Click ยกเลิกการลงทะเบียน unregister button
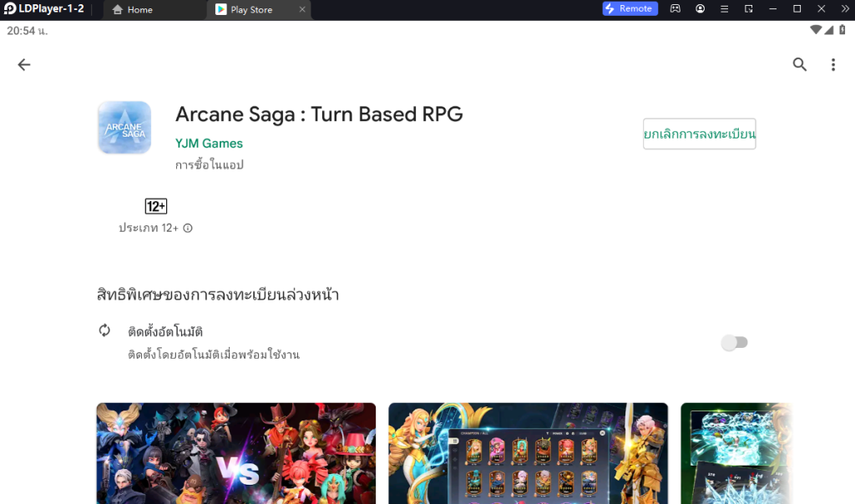 (699, 134)
